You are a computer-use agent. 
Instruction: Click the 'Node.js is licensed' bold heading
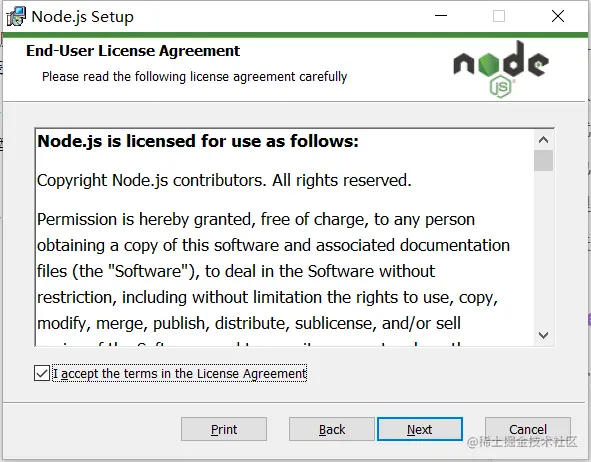point(198,141)
